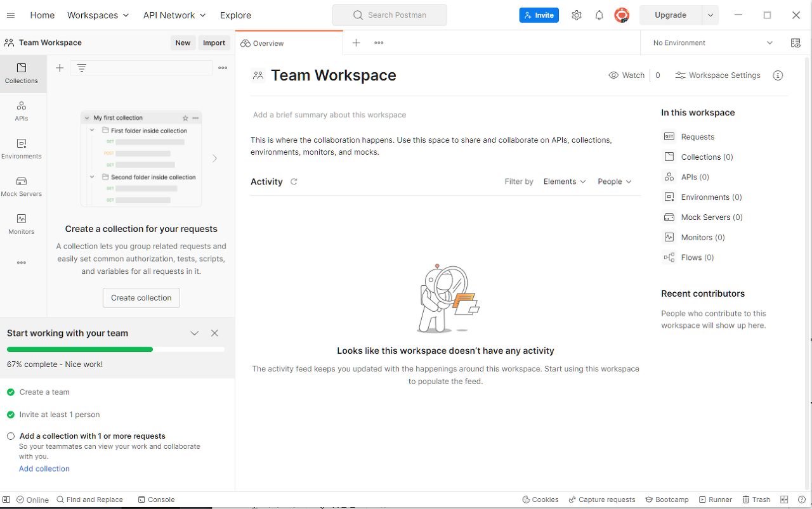Open collections panel three-dot options
812x509 pixels.
click(223, 68)
